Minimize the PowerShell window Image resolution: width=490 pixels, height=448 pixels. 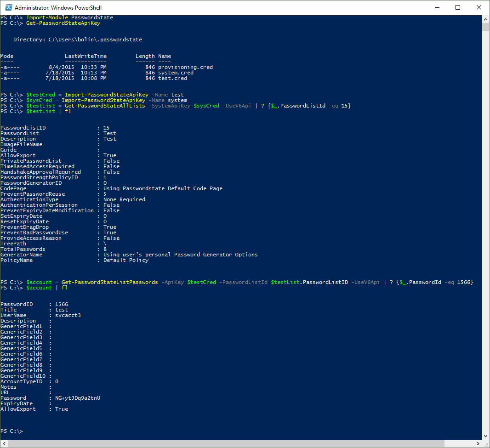pos(437,7)
